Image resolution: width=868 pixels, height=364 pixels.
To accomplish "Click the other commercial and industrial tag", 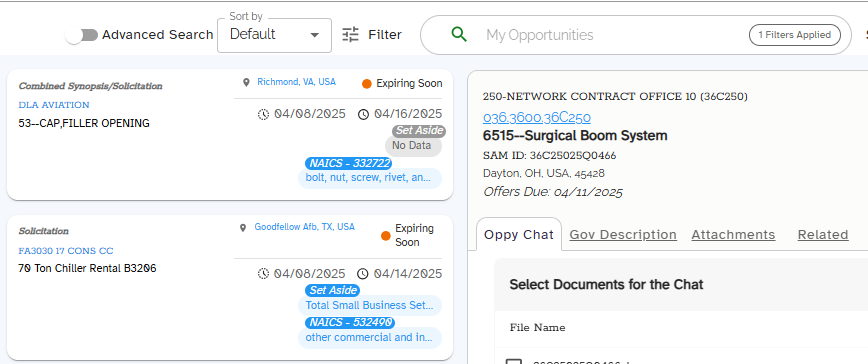I will tap(370, 337).
